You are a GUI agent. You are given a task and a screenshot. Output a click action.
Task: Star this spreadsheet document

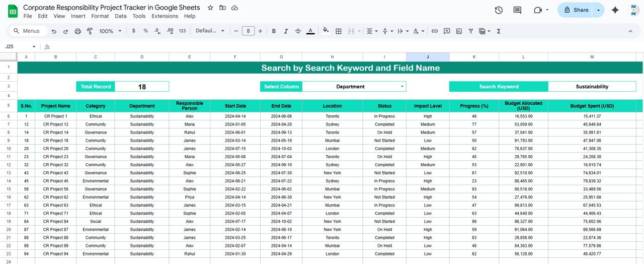[210, 8]
